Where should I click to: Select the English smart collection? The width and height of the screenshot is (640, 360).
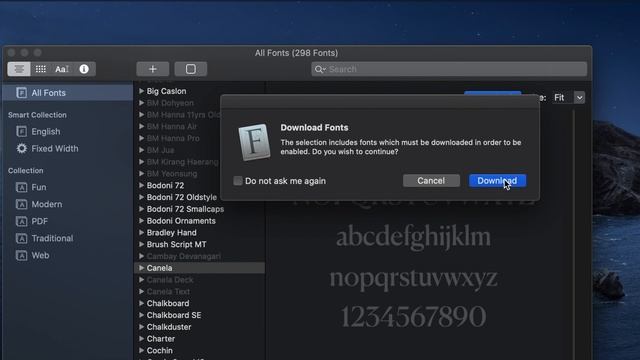(46, 131)
